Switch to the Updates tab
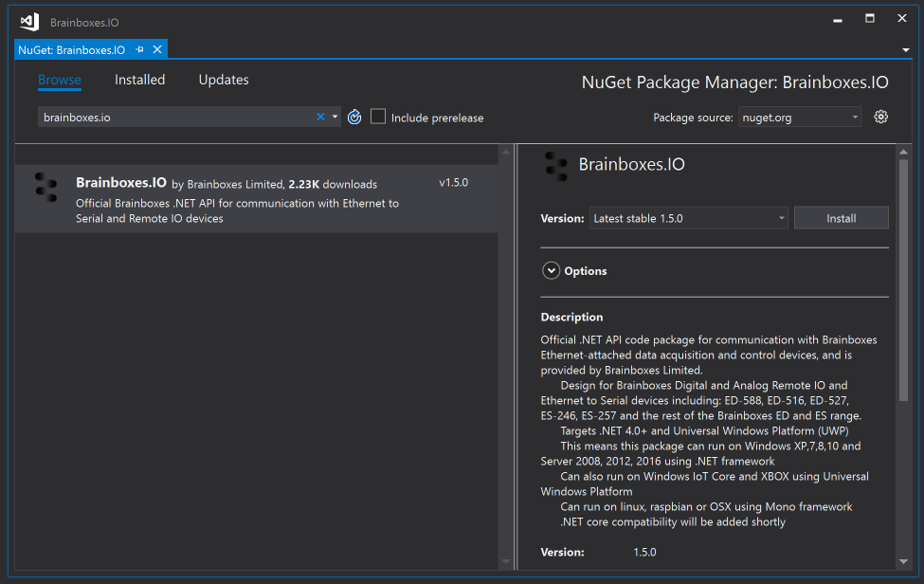The height and width of the screenshot is (584, 924). click(x=224, y=80)
